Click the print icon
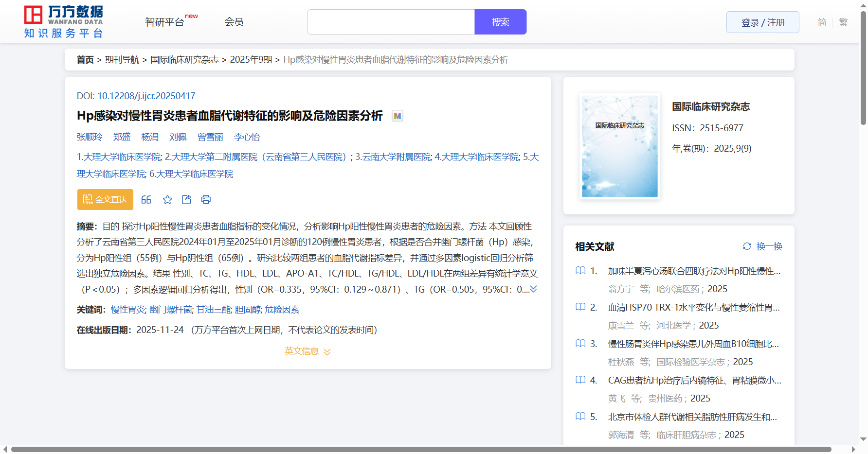The height and width of the screenshot is (454, 868). pos(206,200)
